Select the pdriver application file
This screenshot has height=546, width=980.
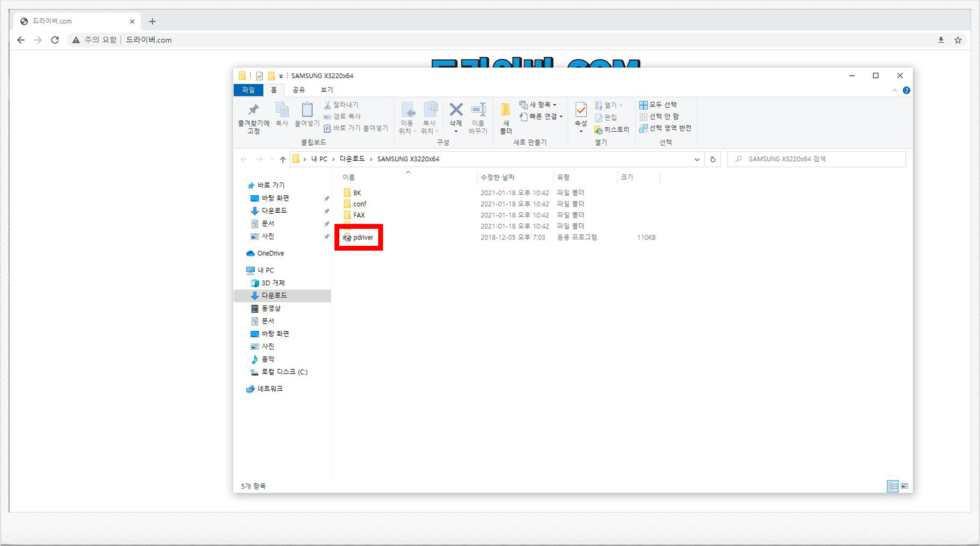click(363, 238)
